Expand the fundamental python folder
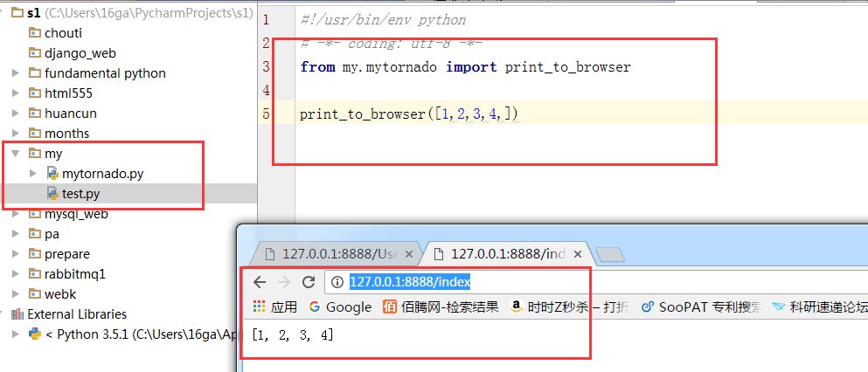The width and height of the screenshot is (868, 372). tap(16, 73)
